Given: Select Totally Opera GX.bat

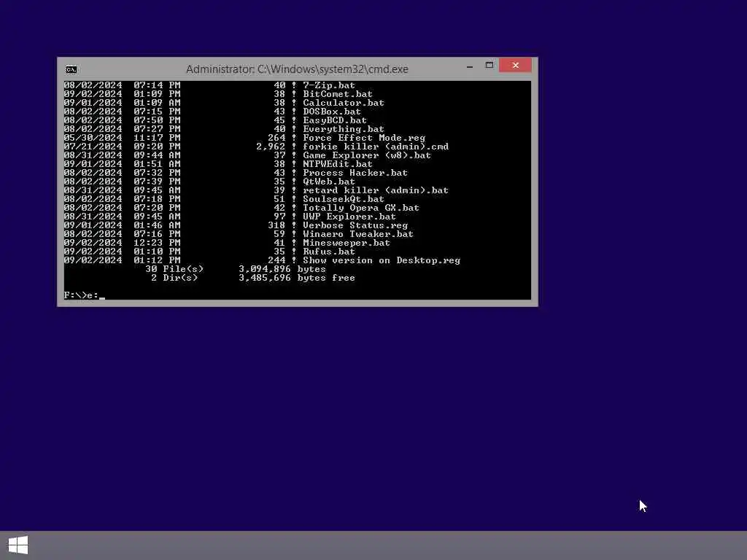Looking at the screenshot, I should (361, 208).
